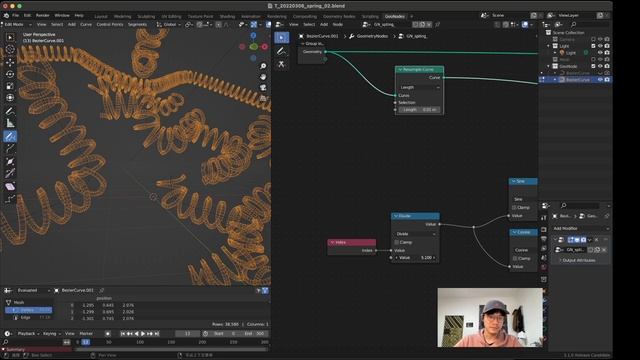Click the play animation button
640x360 pixels.
pyautogui.click(x=143, y=333)
